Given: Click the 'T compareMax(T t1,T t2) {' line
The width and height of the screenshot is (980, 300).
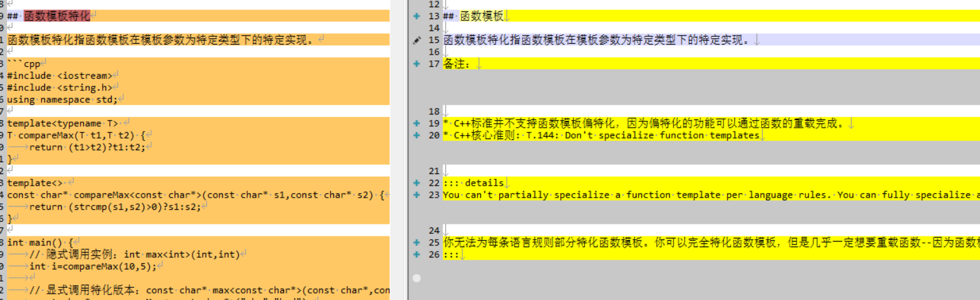Looking at the screenshot, I should 76,135.
